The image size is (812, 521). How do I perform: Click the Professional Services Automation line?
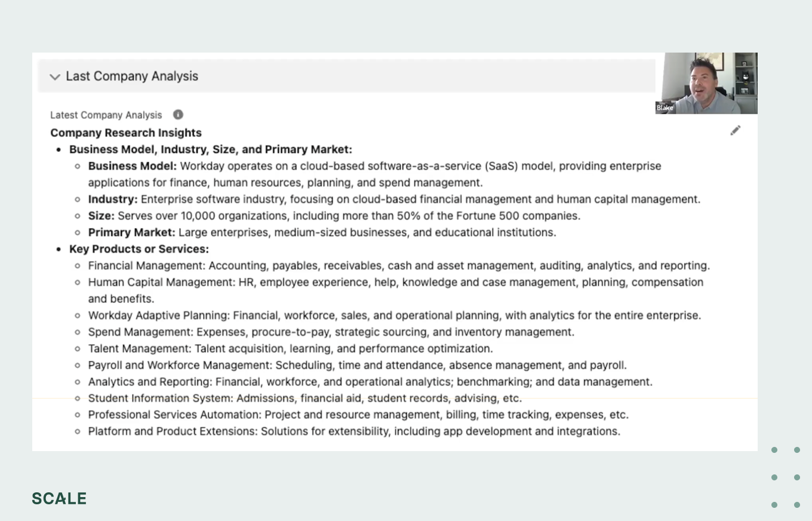pos(358,415)
